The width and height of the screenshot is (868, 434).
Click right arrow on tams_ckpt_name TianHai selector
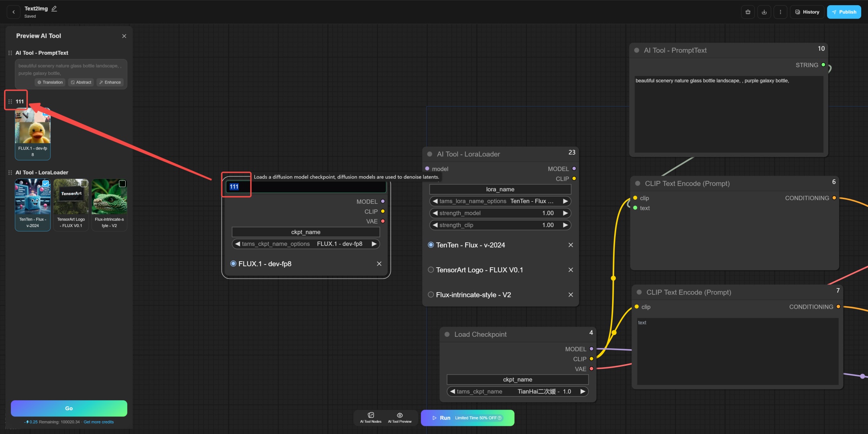tap(582, 391)
